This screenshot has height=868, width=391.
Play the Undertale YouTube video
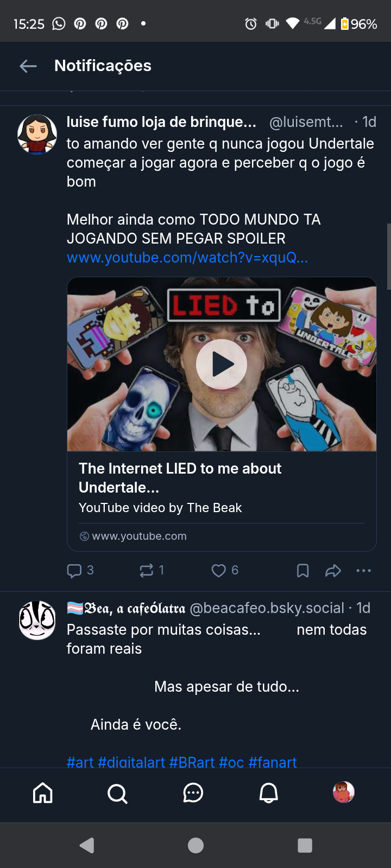coord(222,364)
